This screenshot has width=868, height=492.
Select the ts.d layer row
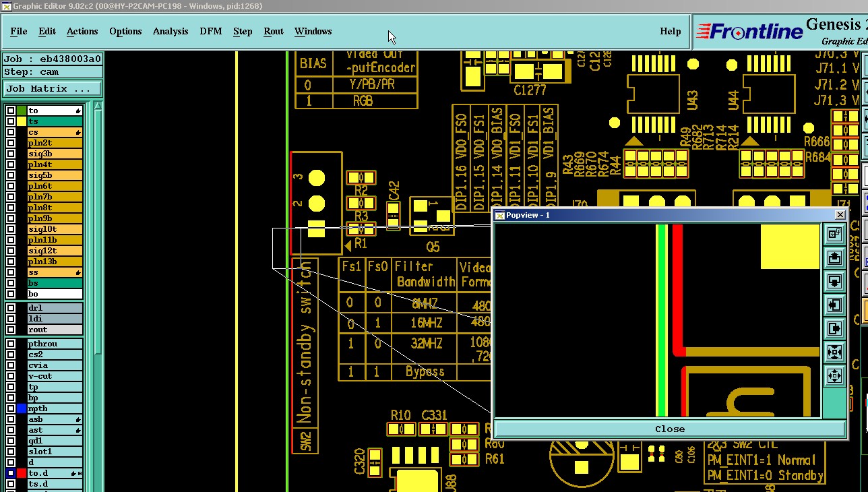point(55,484)
